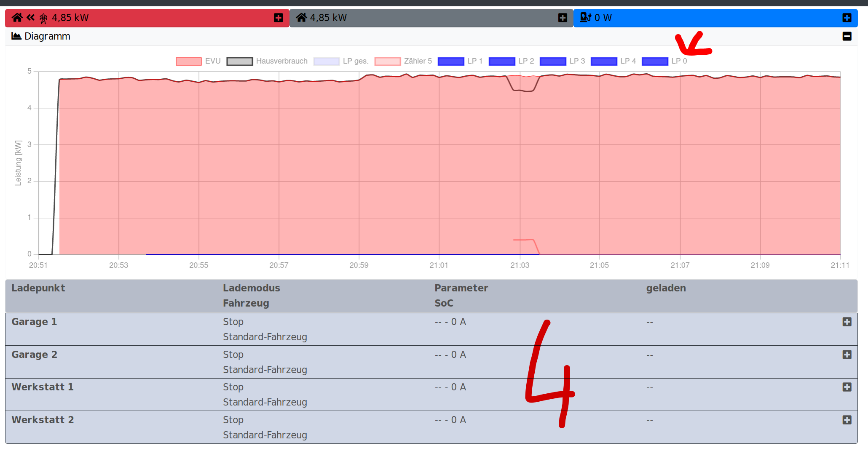
Task: Click the house icon in grey consumption bar
Action: (301, 18)
